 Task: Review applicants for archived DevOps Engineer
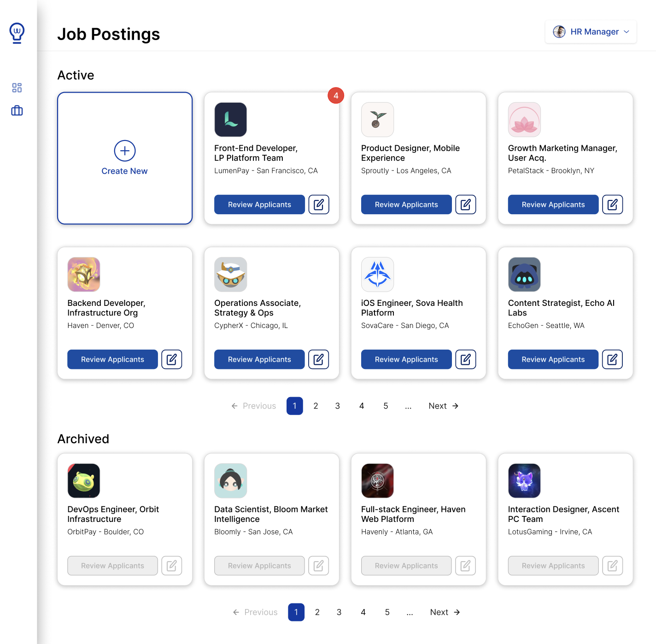[x=112, y=566]
